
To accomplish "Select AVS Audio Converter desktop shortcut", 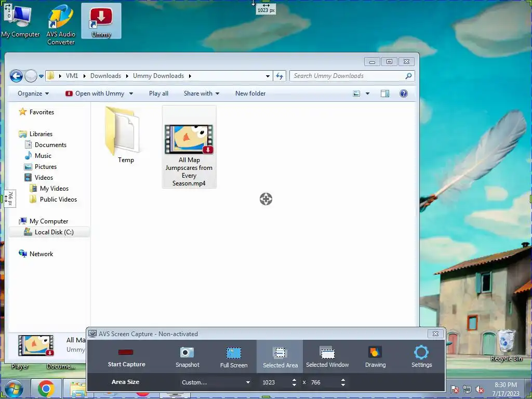I will [x=61, y=25].
